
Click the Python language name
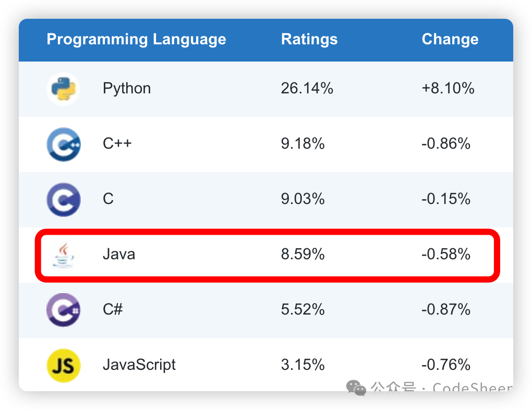click(127, 89)
